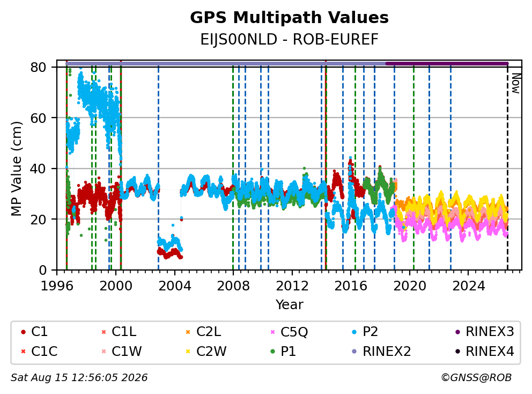Click the low C1 data cluster near 2003
Screen dimensions: 532x394
click(169, 253)
